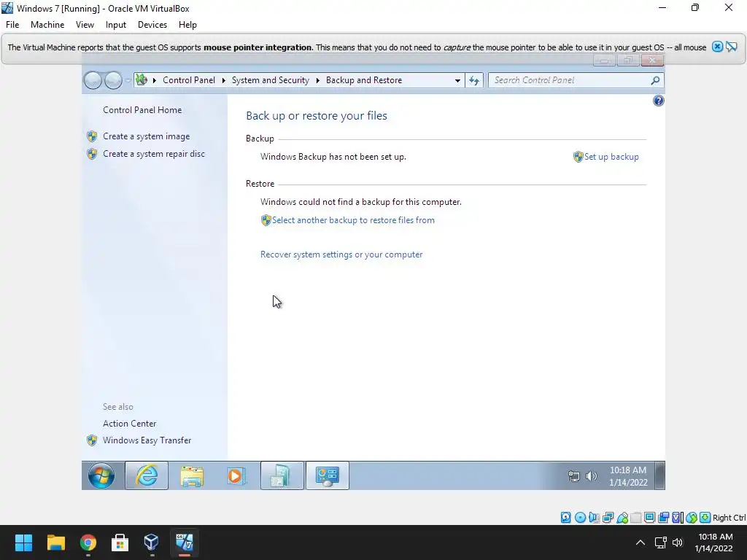Viewport: 747px width, 560px height.
Task: Open the VirtualBox File menu
Action: click(x=12, y=25)
